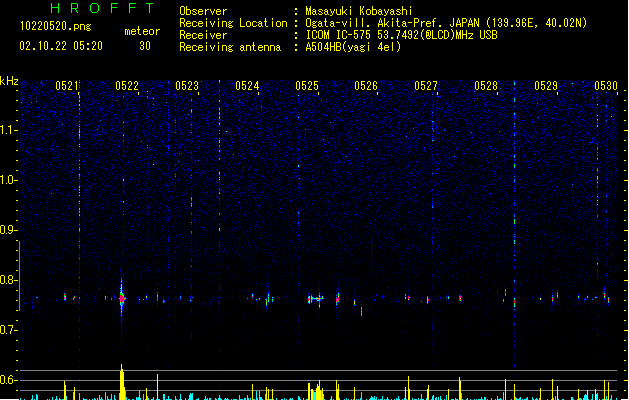629x400 pixels.
Task: Click the meteor count label
Action: pos(142,31)
